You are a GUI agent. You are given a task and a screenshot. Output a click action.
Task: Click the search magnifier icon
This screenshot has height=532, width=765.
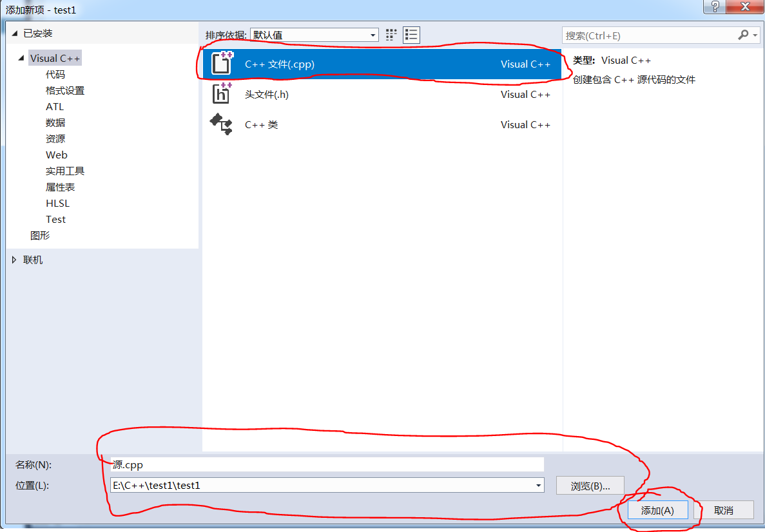click(744, 35)
